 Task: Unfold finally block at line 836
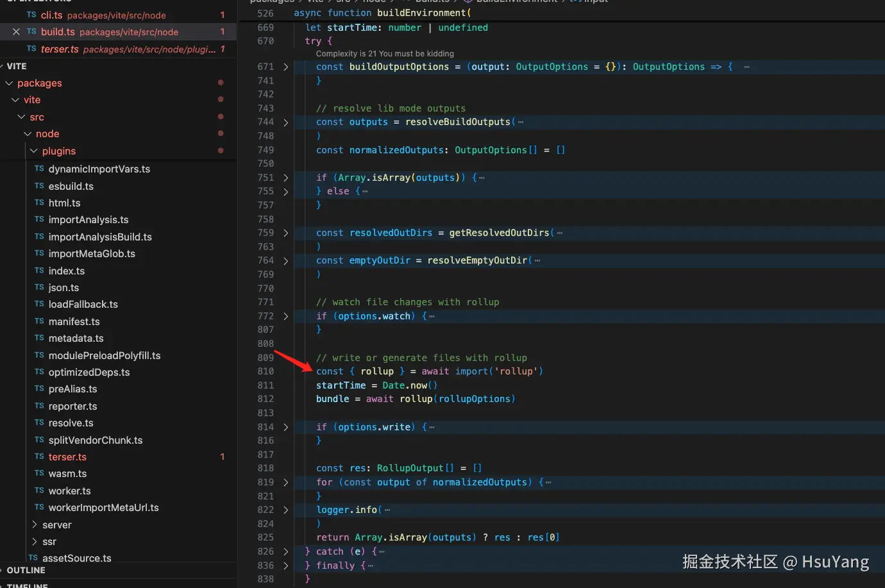click(285, 566)
